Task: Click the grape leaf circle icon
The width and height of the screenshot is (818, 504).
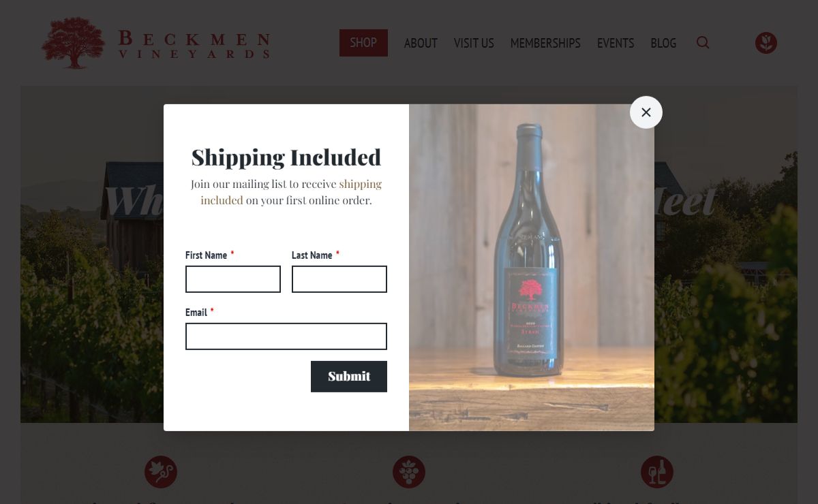Action: (x=161, y=472)
